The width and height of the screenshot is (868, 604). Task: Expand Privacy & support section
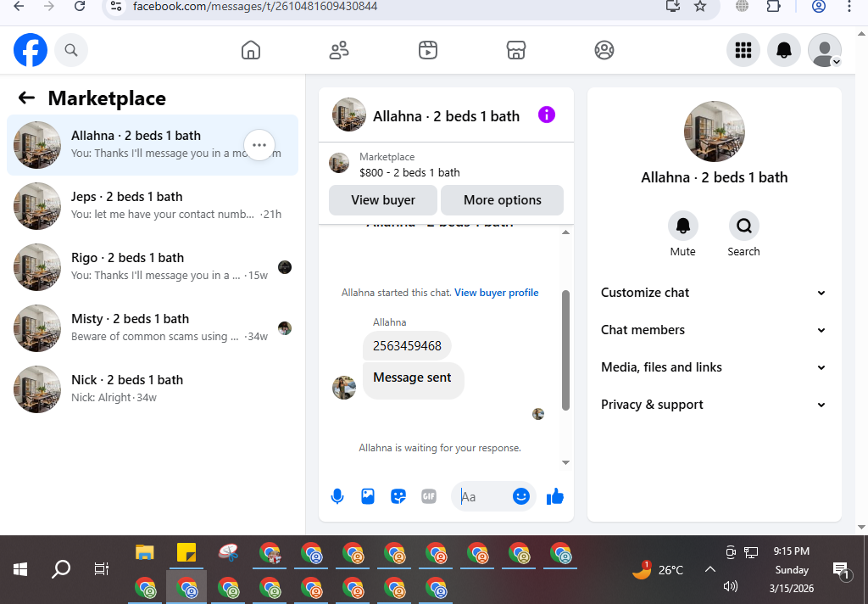tap(714, 405)
